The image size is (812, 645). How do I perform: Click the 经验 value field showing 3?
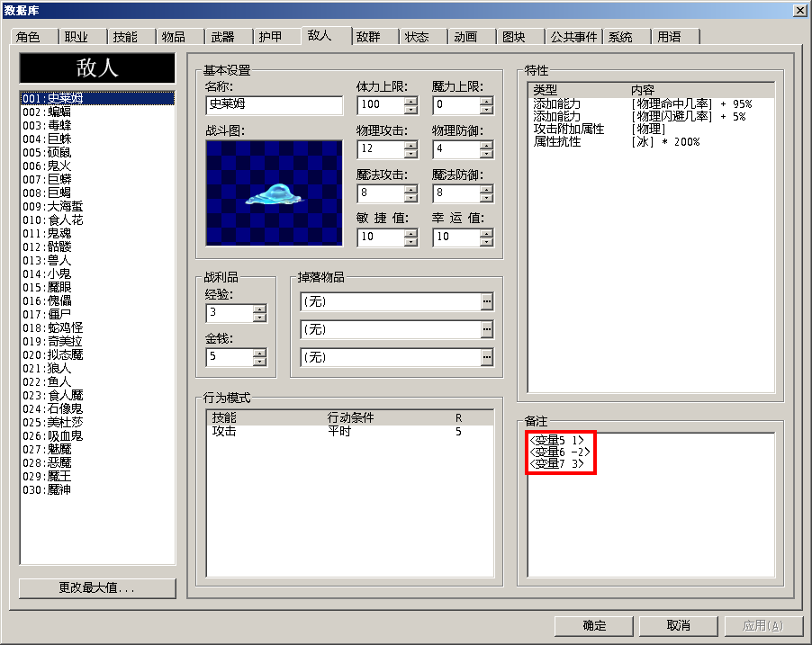[x=230, y=313]
